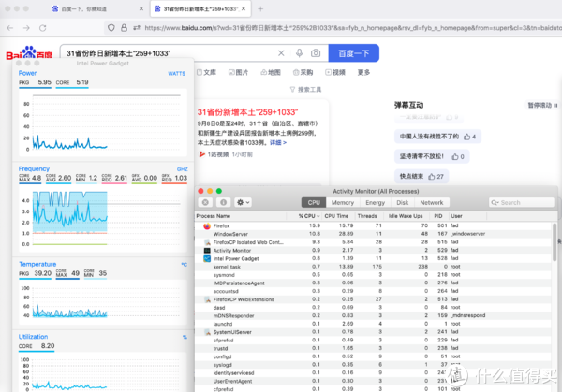The width and height of the screenshot is (562, 392).
Task: Open the 视频 search category
Action: [335, 72]
